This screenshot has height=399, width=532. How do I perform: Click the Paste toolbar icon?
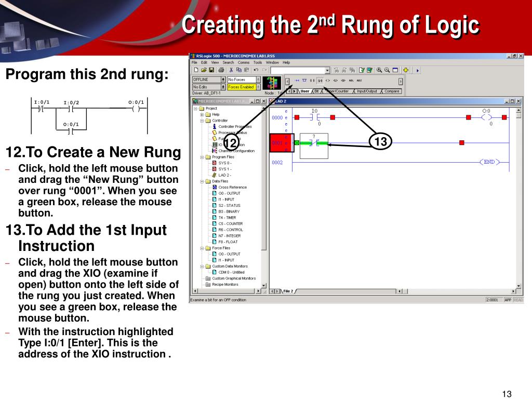[x=247, y=70]
